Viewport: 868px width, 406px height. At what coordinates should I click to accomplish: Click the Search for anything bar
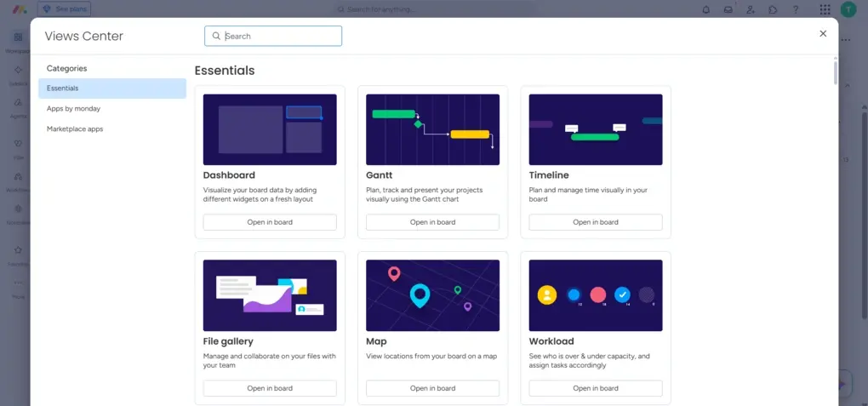435,9
